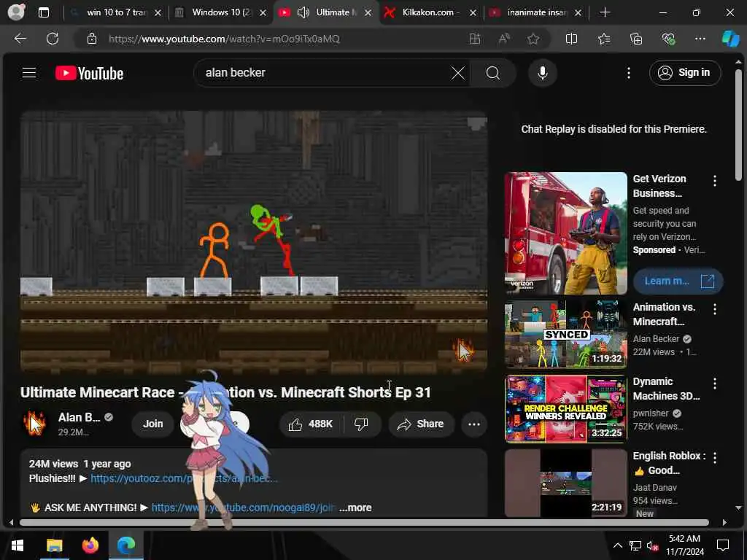This screenshot has width=747, height=560.
Task: Open the 5:42 AM clock calendar
Action: pos(684,545)
